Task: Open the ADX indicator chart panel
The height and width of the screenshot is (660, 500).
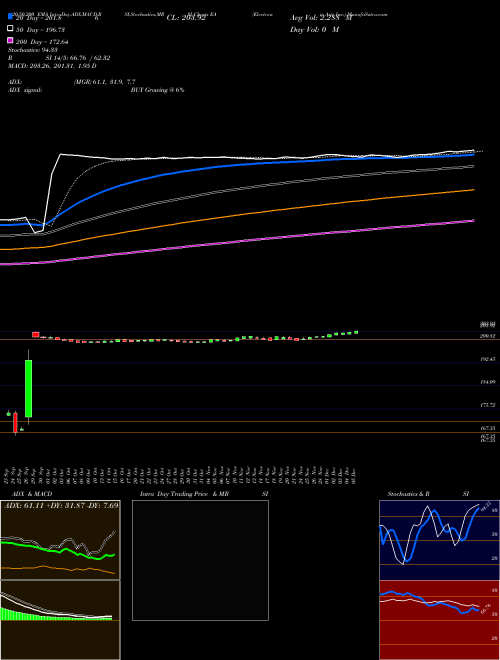Action: tap(60, 540)
